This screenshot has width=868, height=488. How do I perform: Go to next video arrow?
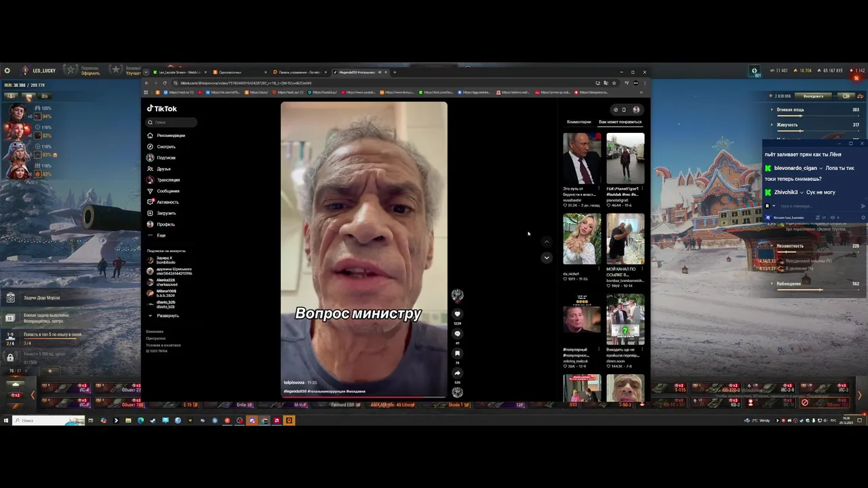coord(547,258)
